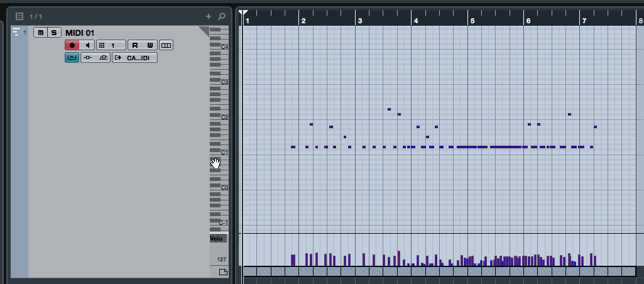Screen dimensions: 644x284
Task: Click the Monitor speaker icon on MIDI 01
Action: coord(88,45)
